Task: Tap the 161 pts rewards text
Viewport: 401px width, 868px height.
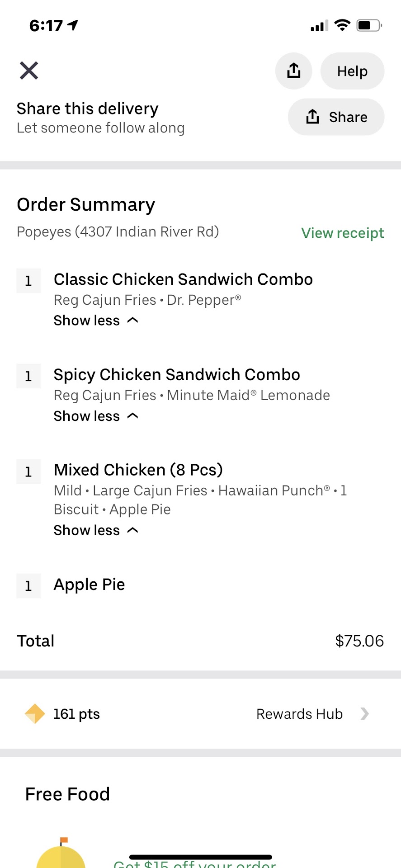Action: 76,714
